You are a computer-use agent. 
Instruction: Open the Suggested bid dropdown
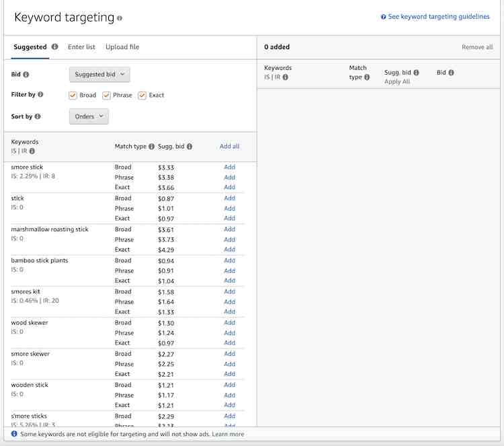tap(99, 74)
